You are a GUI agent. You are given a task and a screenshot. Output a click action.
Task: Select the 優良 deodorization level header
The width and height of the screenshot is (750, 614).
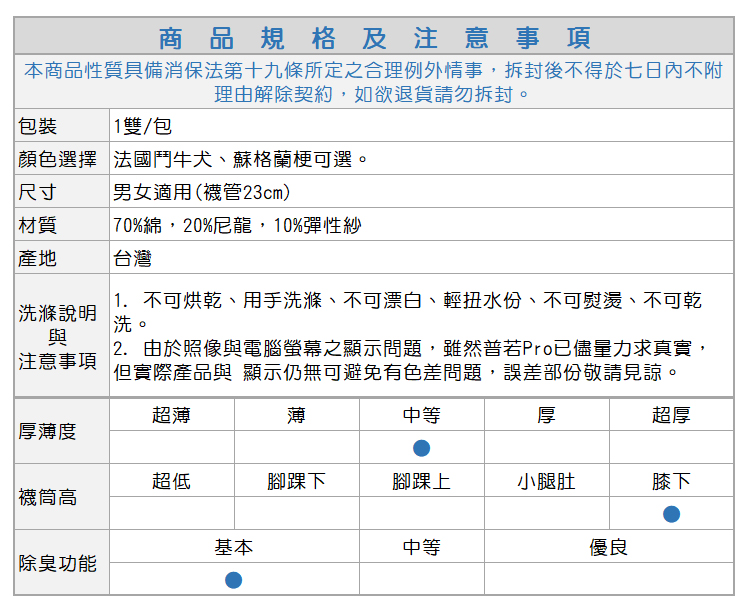(x=608, y=547)
